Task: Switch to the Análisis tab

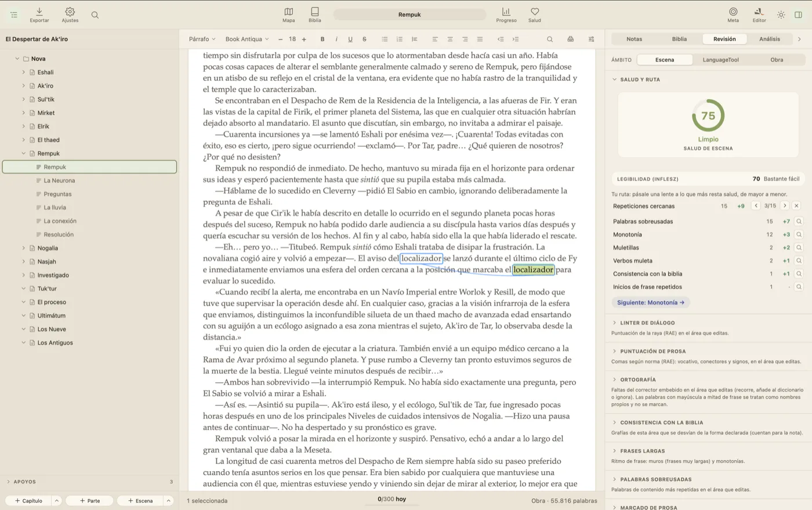Action: [x=770, y=39]
